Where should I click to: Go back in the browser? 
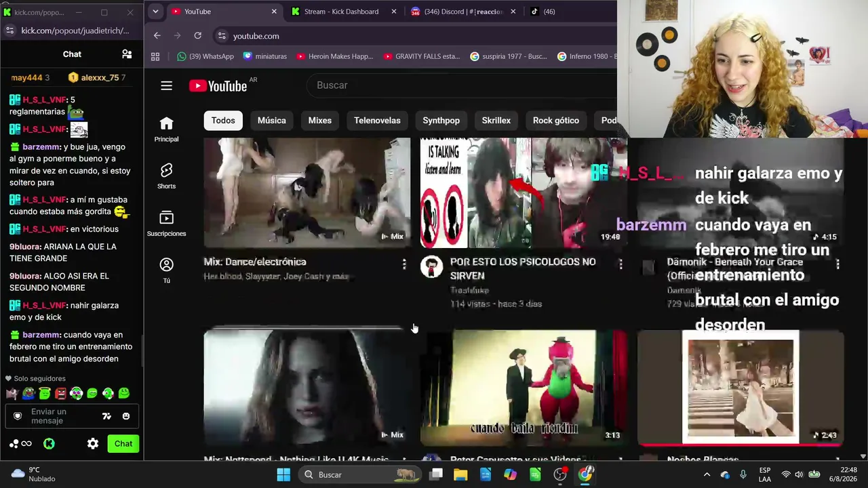pyautogui.click(x=157, y=35)
